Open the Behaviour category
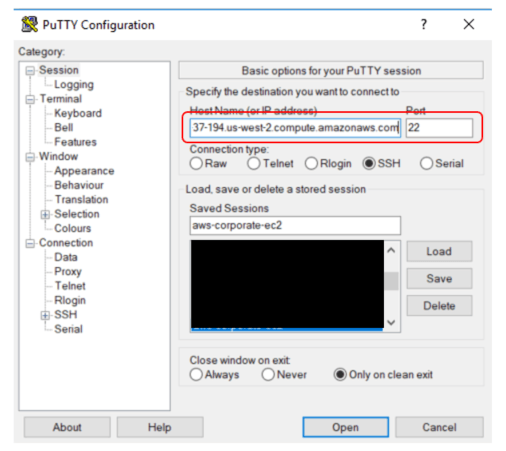 (x=79, y=185)
